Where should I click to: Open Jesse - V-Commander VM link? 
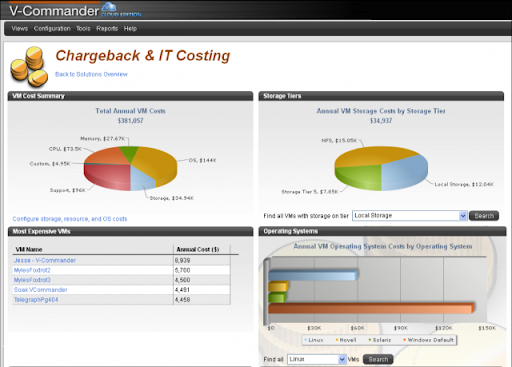[x=45, y=260]
